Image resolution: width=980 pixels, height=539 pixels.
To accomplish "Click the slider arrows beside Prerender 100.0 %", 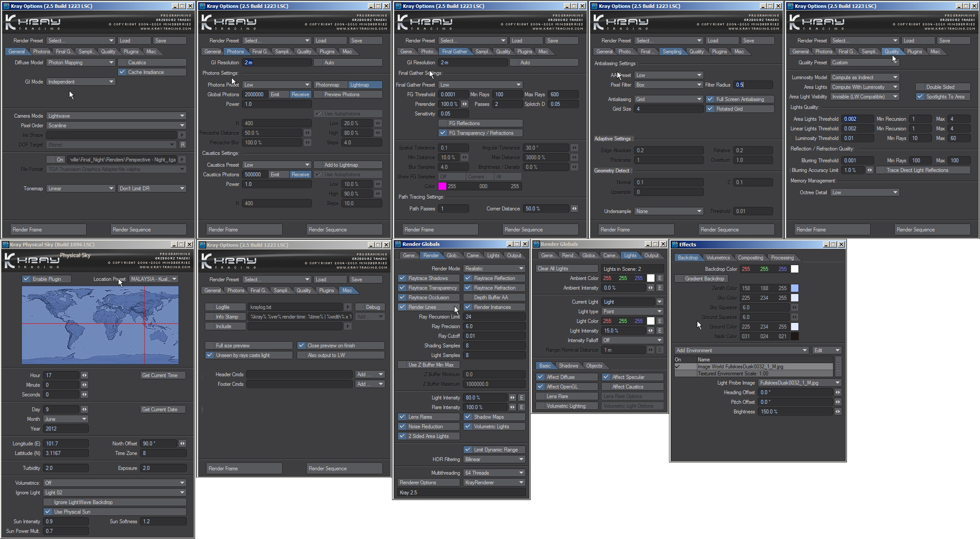I will [x=465, y=104].
